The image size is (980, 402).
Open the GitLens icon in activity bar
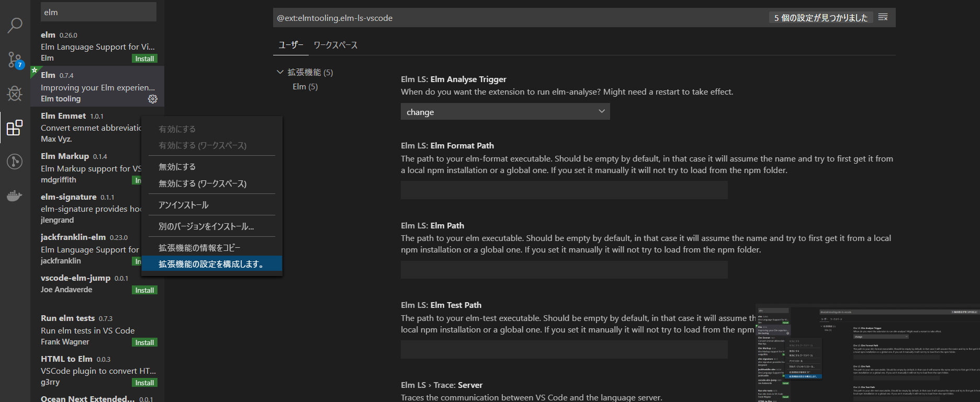tap(15, 162)
